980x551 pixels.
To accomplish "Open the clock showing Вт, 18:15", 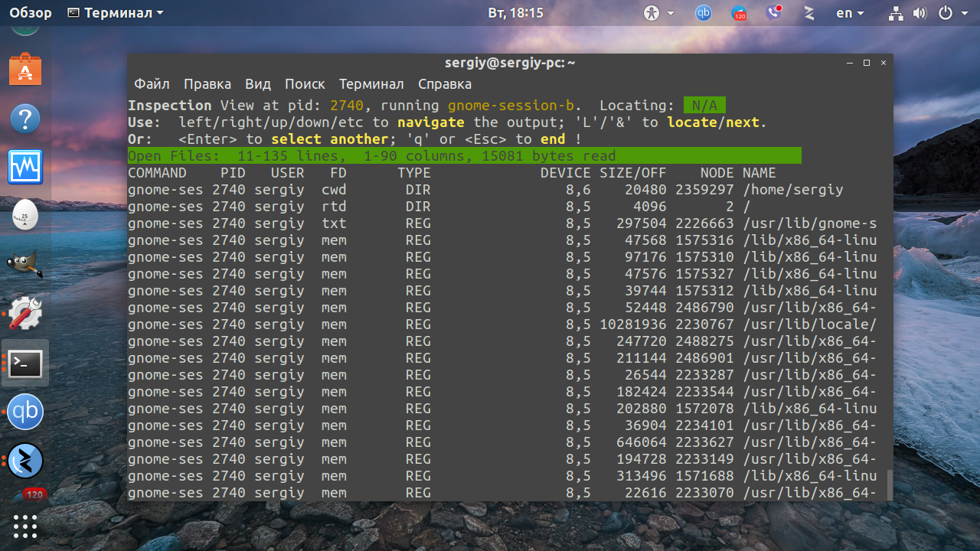I will [x=515, y=13].
